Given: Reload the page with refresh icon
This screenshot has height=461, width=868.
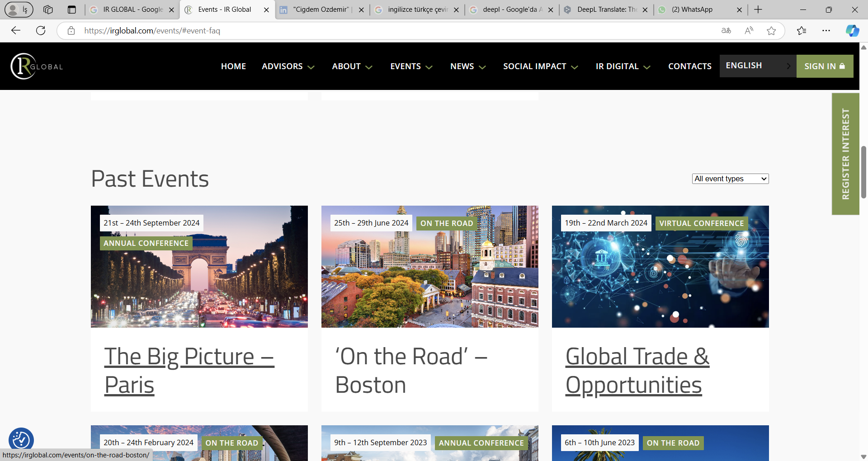Looking at the screenshot, I should 41,30.
